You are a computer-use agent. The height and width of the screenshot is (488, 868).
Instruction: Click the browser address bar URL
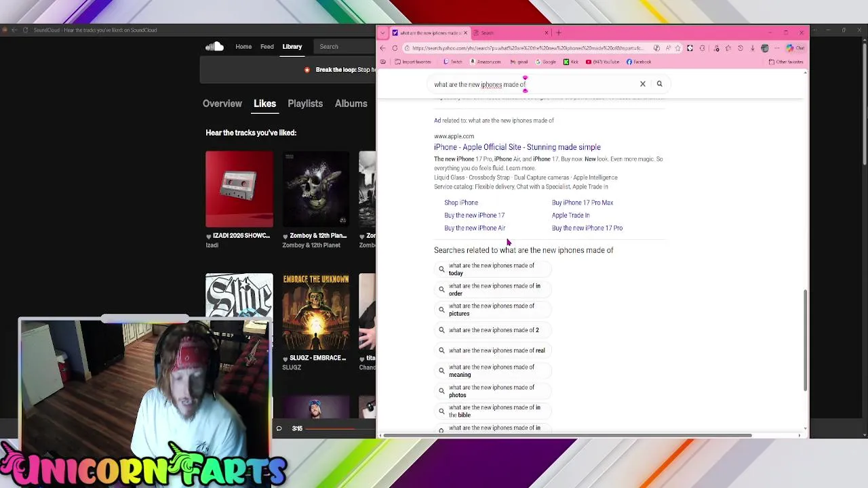pos(528,48)
